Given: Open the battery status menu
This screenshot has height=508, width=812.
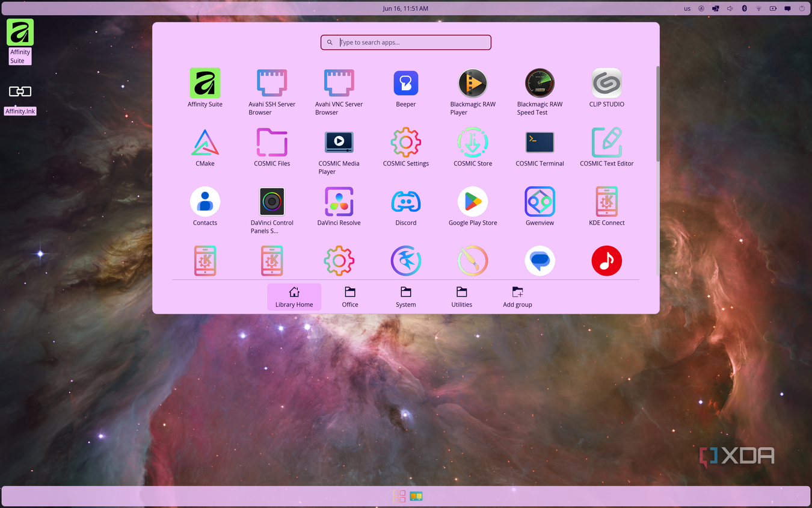Looking at the screenshot, I should tap(773, 8).
